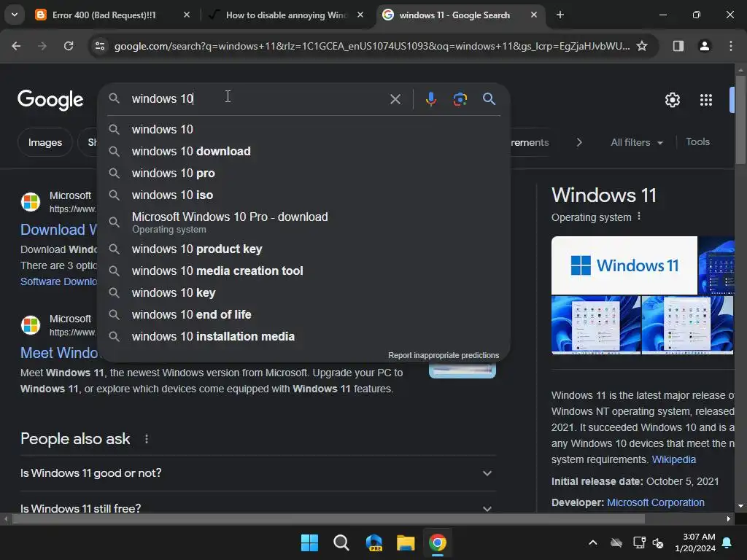Open a new tab with the plus button
Screen dimensions: 747x560
tap(560, 15)
